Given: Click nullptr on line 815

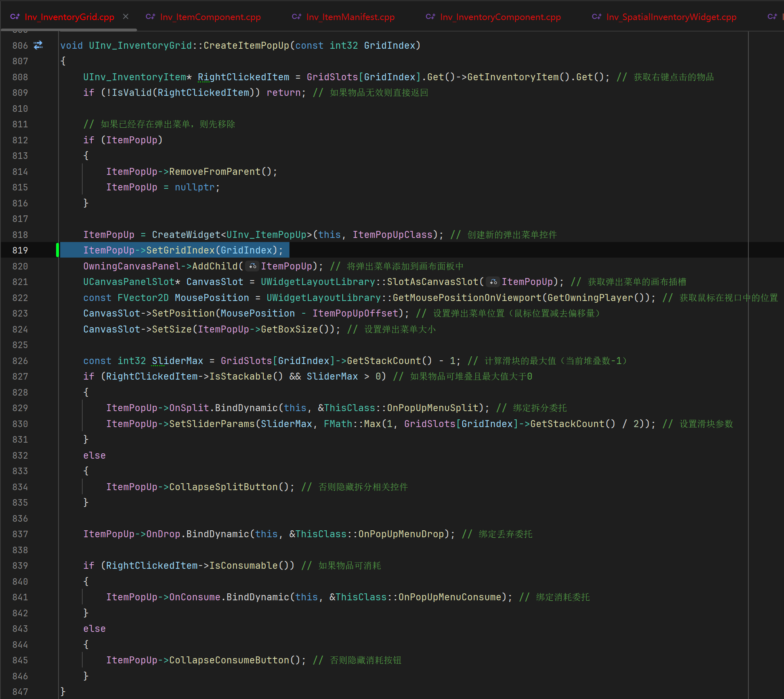Looking at the screenshot, I should coord(195,187).
